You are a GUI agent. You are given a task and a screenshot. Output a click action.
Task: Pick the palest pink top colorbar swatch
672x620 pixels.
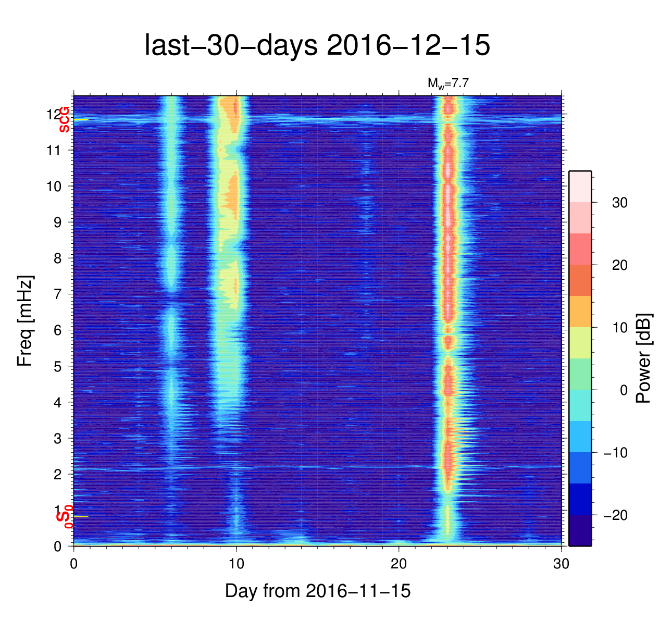pos(580,186)
